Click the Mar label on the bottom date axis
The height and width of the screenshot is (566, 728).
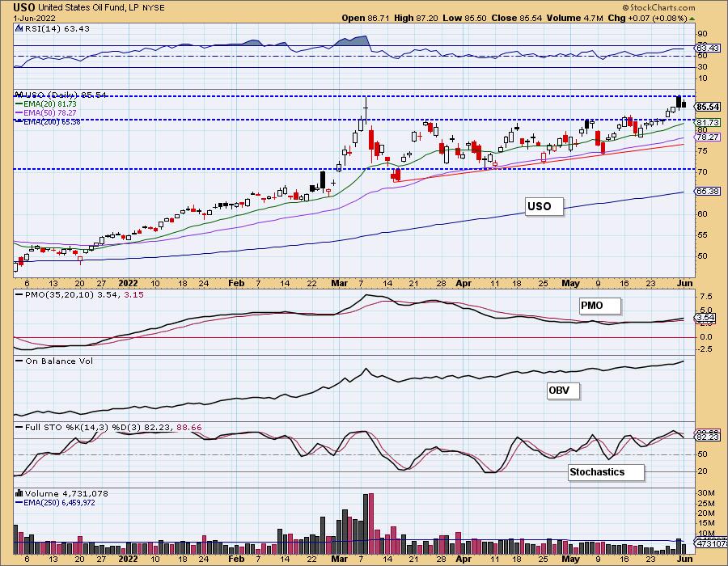click(x=340, y=559)
